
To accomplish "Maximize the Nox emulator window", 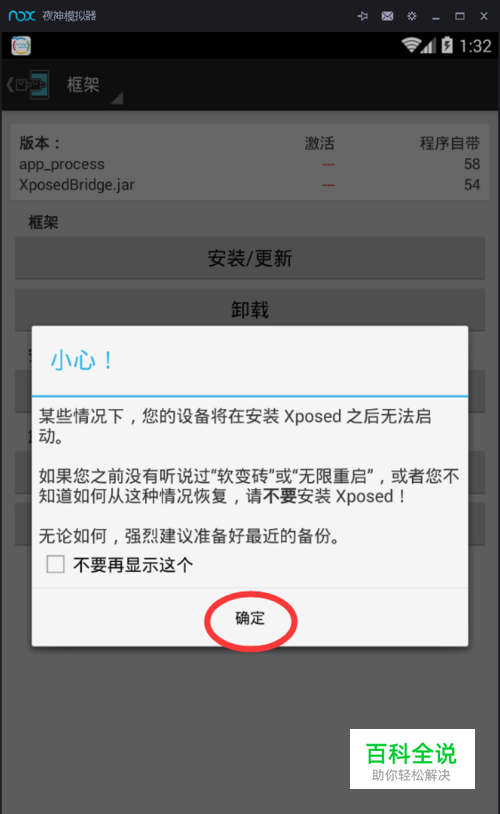I will point(460,16).
